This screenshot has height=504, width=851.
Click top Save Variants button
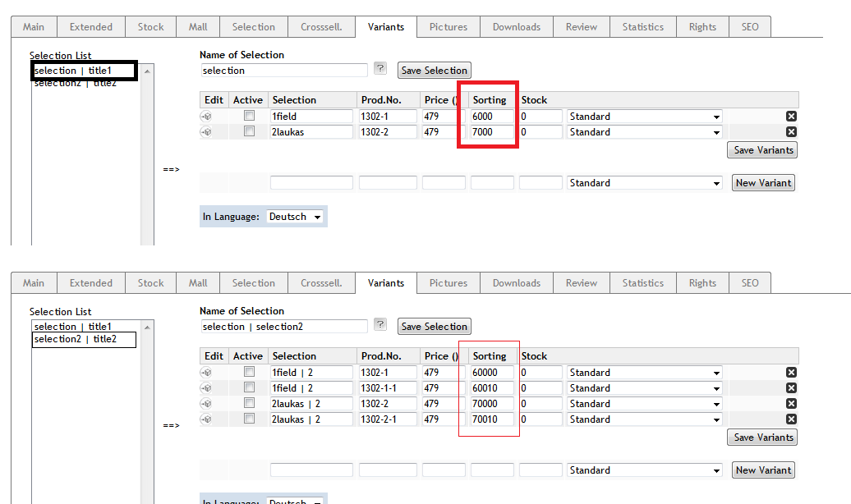(762, 150)
